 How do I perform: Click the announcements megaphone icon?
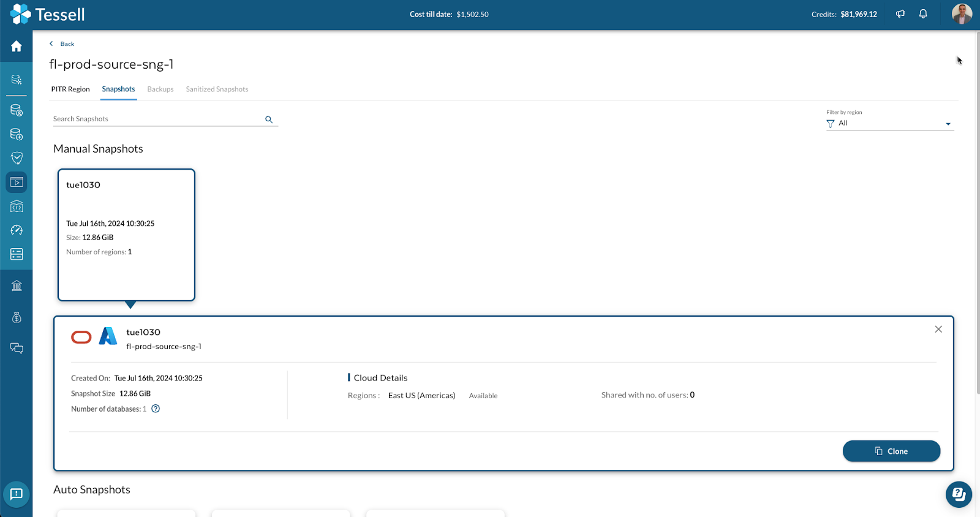pos(900,14)
